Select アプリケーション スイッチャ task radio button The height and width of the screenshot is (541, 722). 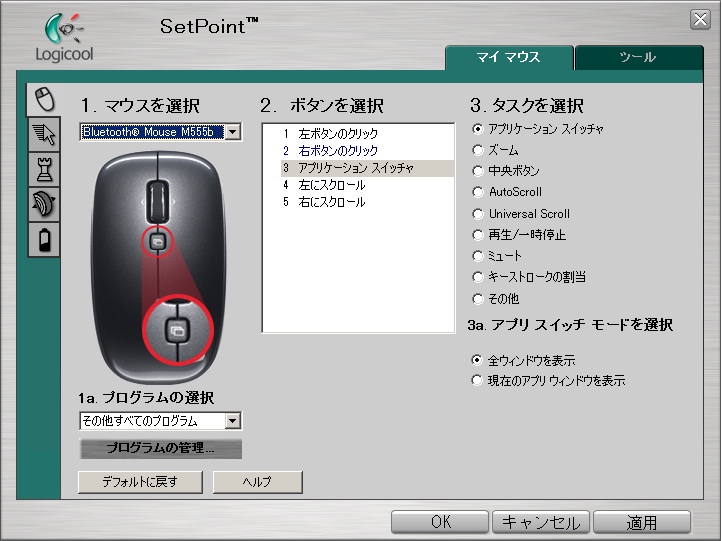pyautogui.click(x=477, y=129)
